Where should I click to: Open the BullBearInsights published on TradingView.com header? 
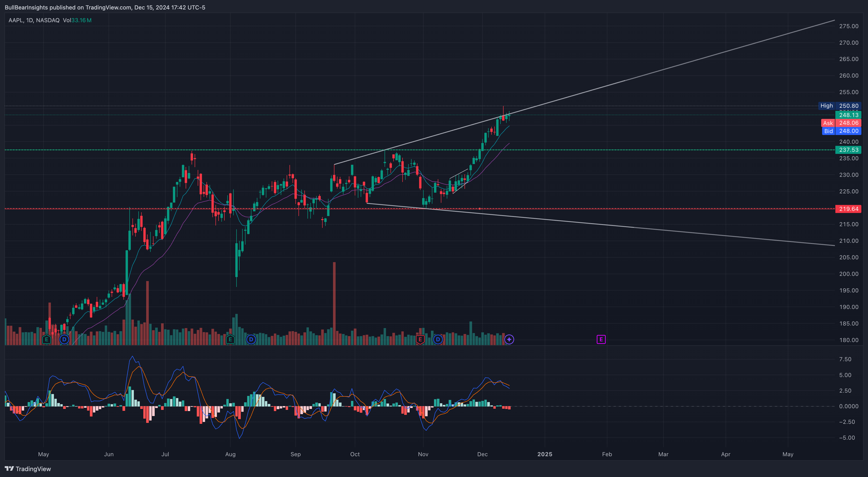(105, 7)
